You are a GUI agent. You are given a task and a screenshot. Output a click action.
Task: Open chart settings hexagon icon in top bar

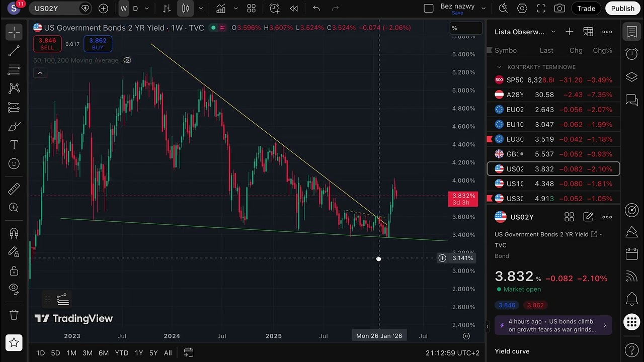coord(522,8)
